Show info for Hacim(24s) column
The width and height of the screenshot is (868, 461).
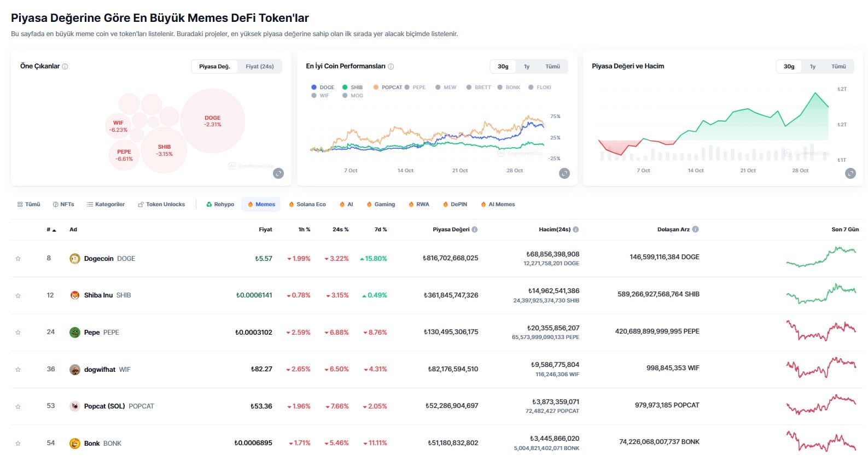click(x=576, y=230)
